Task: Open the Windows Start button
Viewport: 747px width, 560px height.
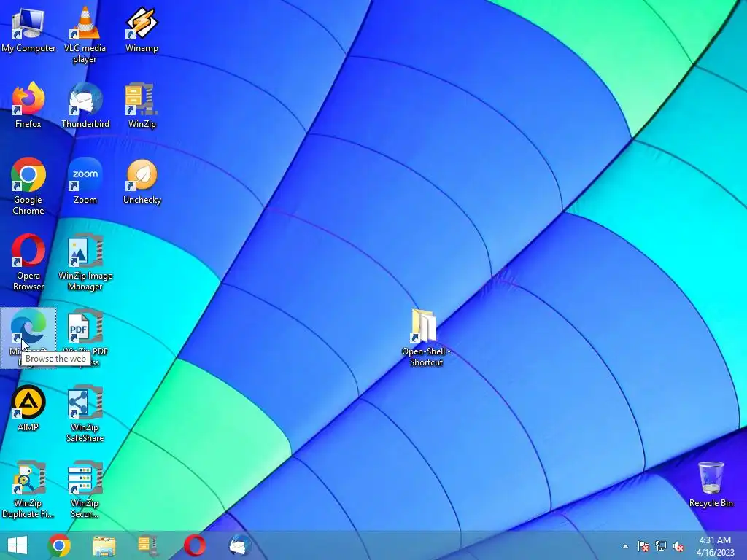Action: 18,545
